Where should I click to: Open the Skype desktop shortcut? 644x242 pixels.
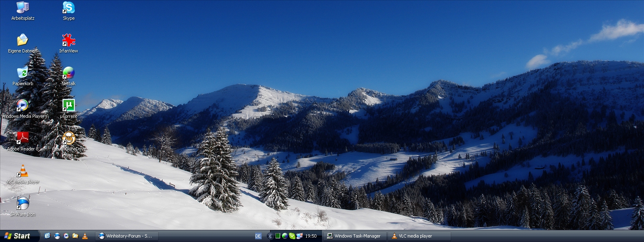click(x=68, y=8)
